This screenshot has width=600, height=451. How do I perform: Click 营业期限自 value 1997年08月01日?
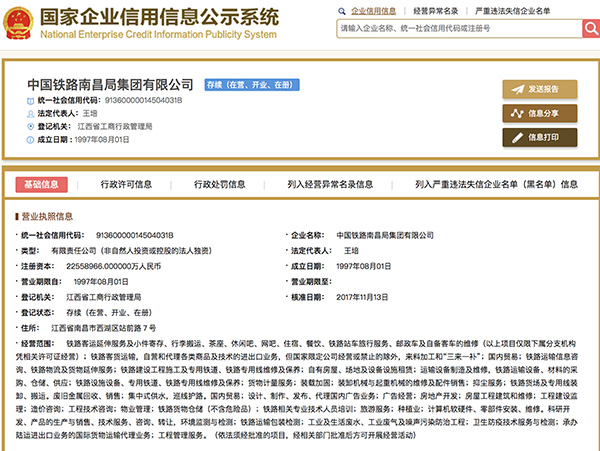click(101, 282)
